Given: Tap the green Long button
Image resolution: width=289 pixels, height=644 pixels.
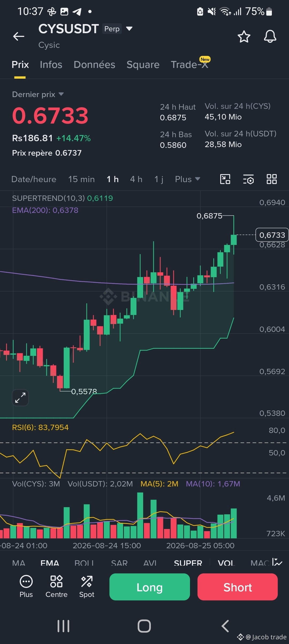Looking at the screenshot, I should [x=150, y=587].
